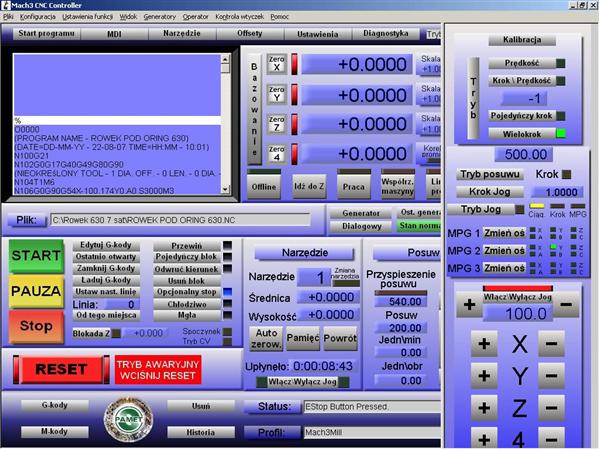Image resolution: width=599 pixels, height=449 pixels.
Task: Jog Z axis in plus direction
Action: point(484,408)
